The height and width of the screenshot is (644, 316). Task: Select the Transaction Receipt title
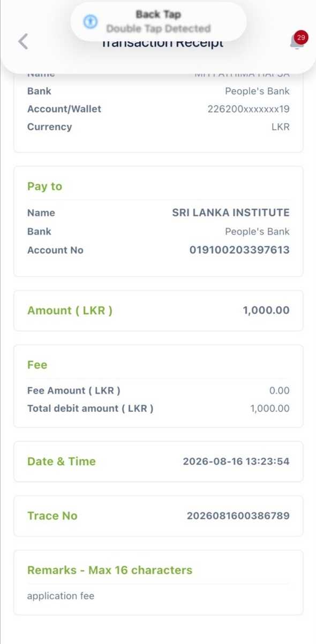tap(162, 43)
